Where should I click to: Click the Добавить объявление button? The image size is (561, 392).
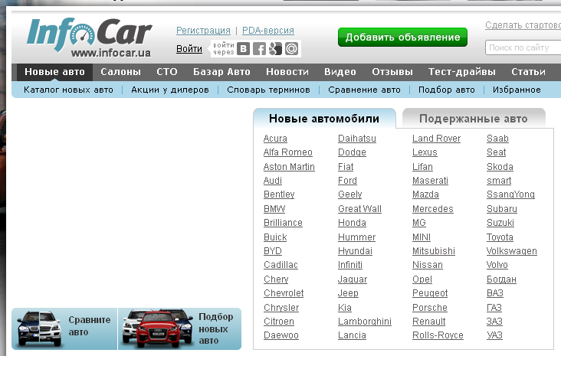[402, 38]
